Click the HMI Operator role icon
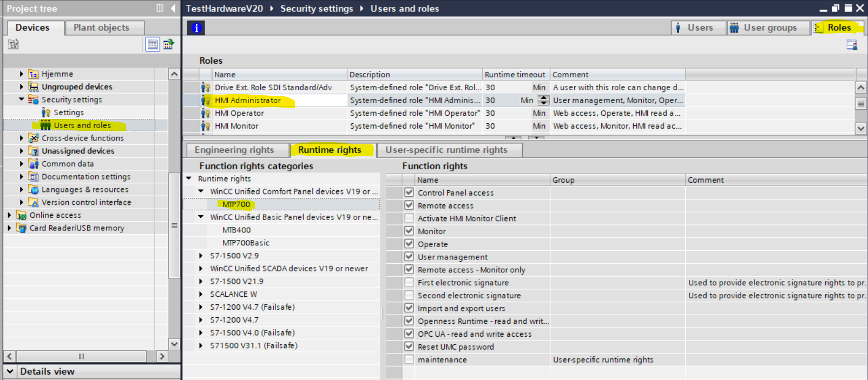Viewport: 868px width, 380px height. tap(206, 114)
